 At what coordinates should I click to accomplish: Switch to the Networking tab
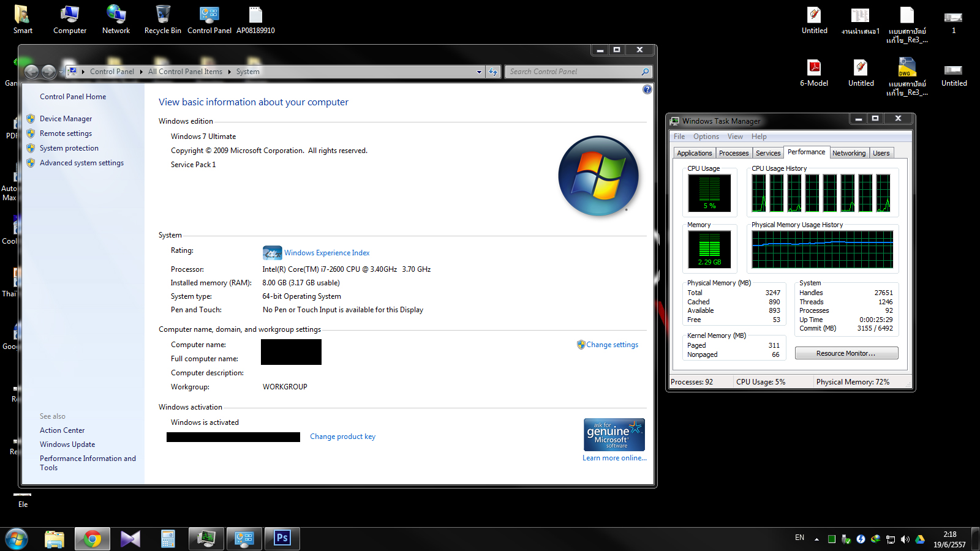tap(849, 153)
